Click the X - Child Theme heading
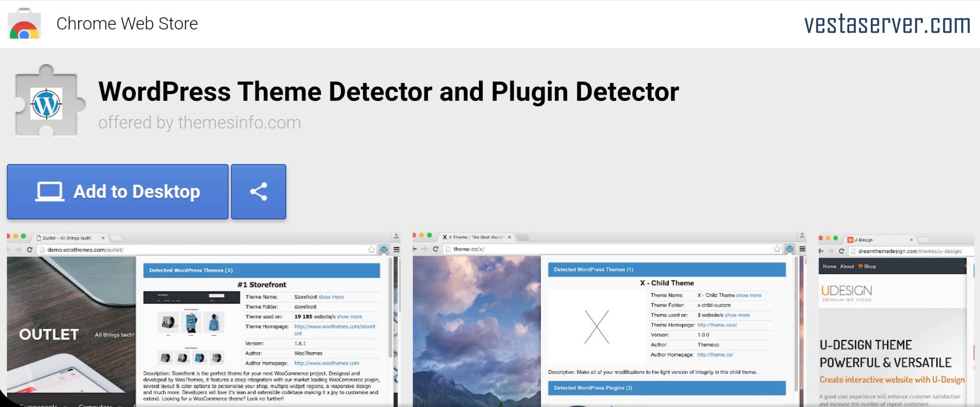980x407 pixels. click(667, 283)
